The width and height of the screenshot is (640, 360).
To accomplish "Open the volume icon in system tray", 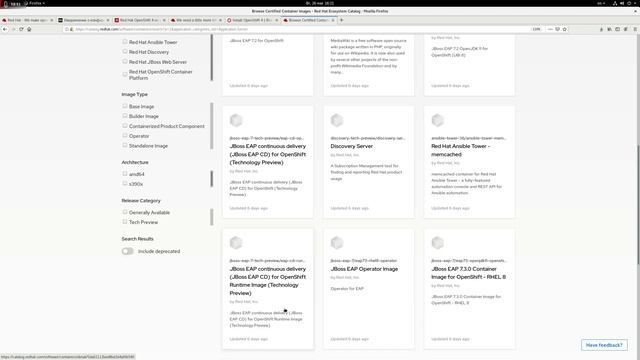I will click(x=622, y=3).
